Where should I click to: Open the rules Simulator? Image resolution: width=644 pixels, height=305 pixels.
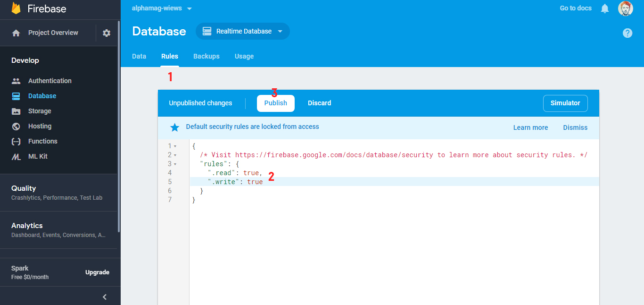tap(565, 103)
